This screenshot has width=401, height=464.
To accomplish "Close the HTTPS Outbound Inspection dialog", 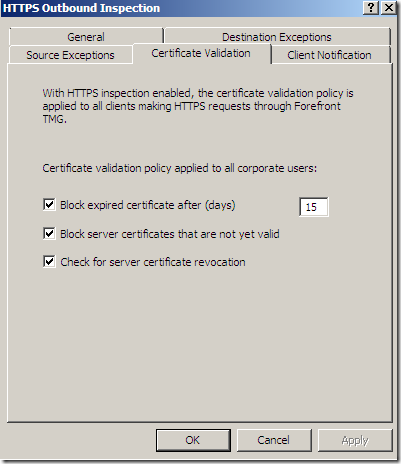I will pos(389,8).
